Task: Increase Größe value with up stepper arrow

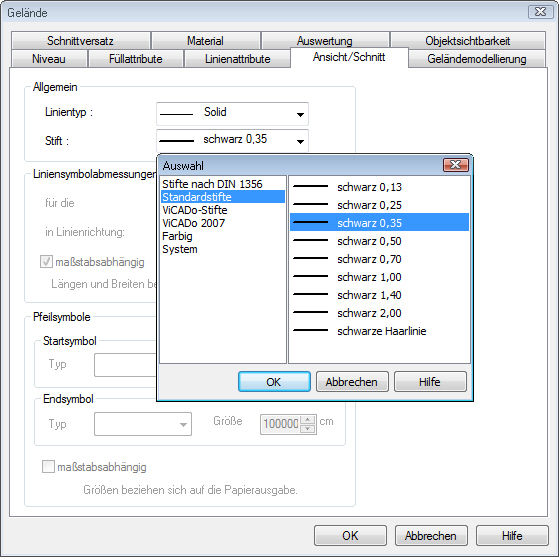Action: [x=308, y=419]
